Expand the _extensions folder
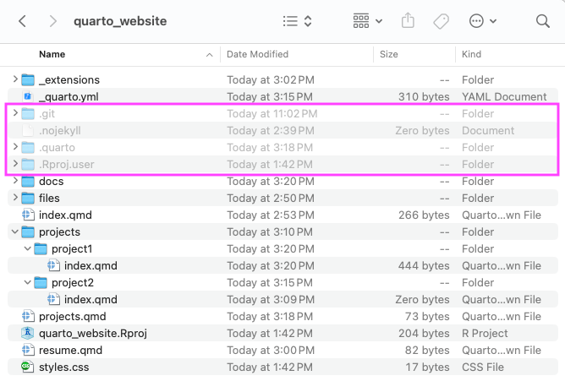The image size is (565, 392). (15, 79)
